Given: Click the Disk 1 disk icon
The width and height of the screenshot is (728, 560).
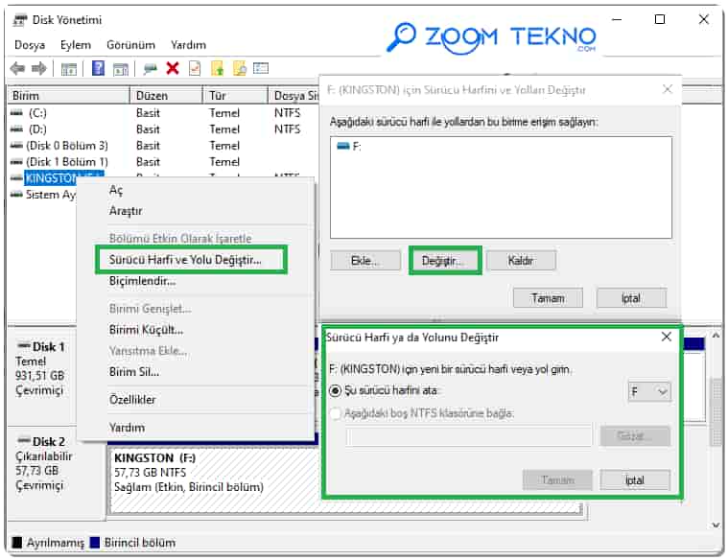Looking at the screenshot, I should pyautogui.click(x=23, y=346).
